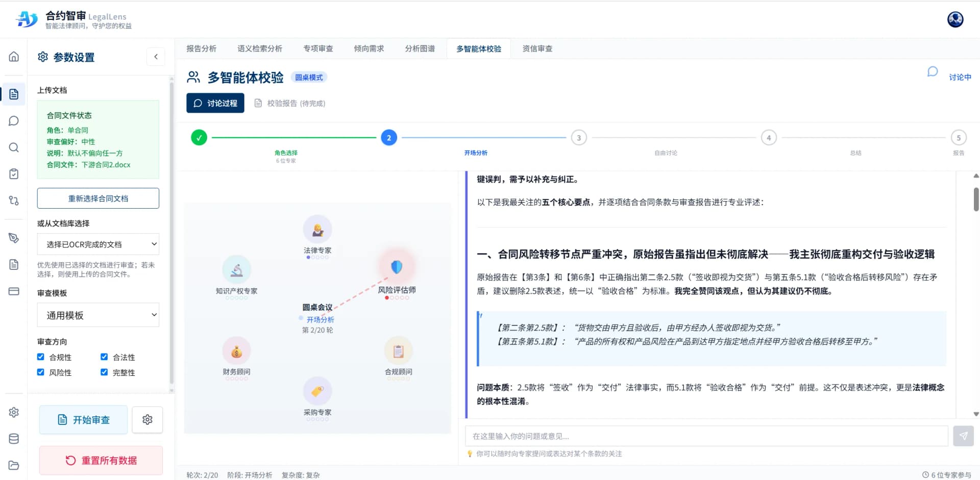Click step 5 报告 marker
980x480 pixels.
[x=959, y=138]
